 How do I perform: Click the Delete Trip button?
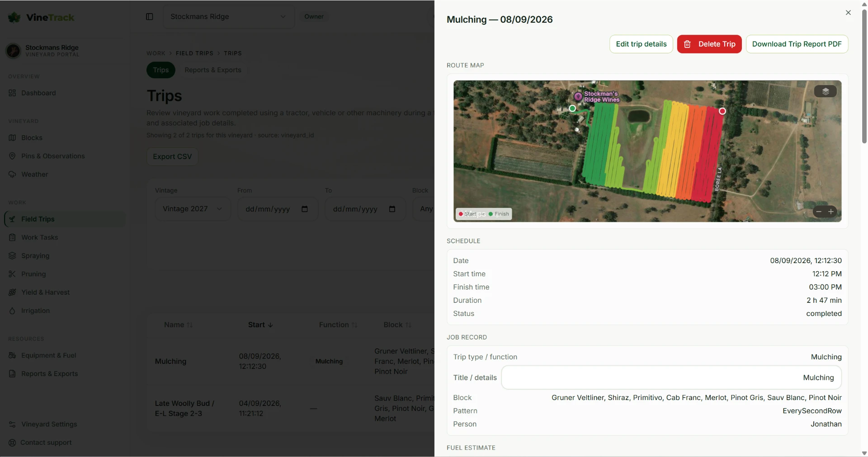[x=709, y=44]
